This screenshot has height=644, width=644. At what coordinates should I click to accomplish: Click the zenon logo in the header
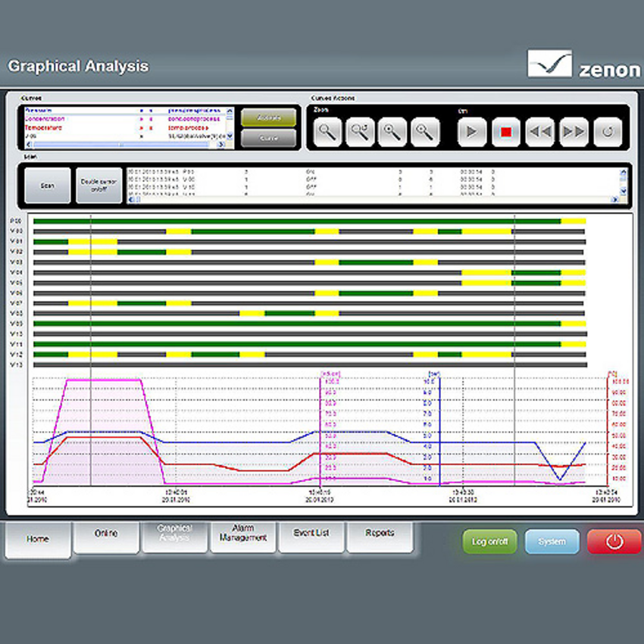coord(582,65)
